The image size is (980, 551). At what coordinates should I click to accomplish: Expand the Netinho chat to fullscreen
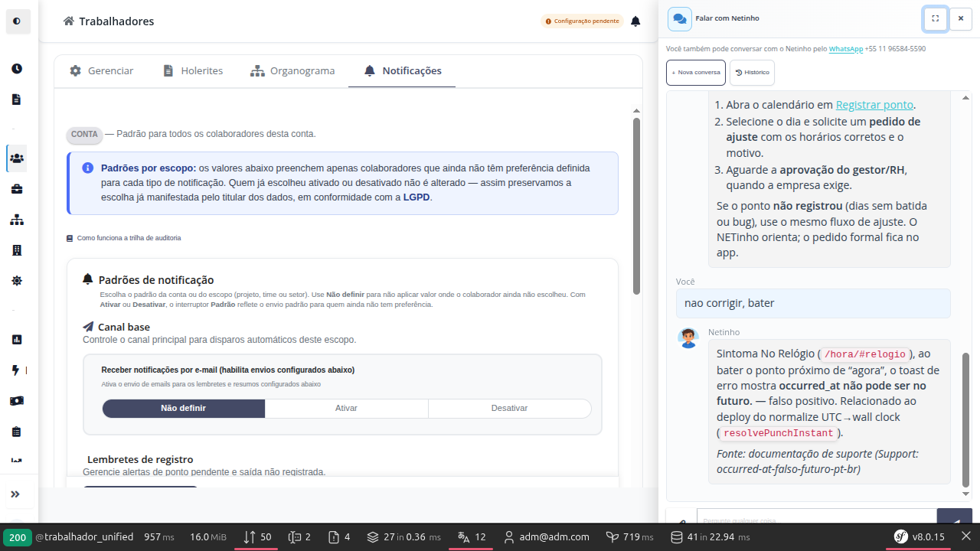(x=936, y=19)
